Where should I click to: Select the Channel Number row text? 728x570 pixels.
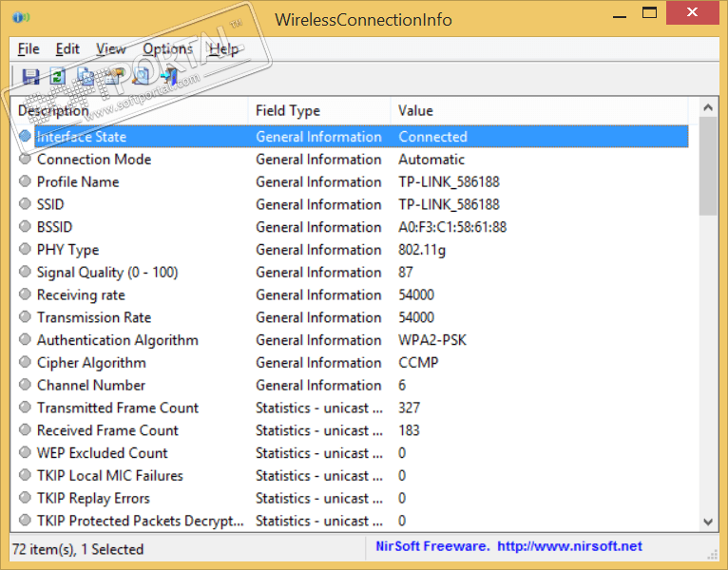[91, 386]
